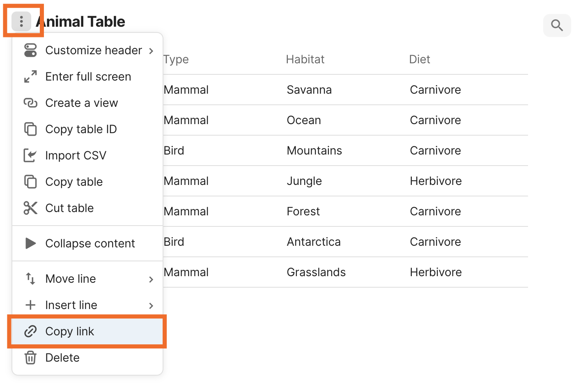Click the Delete trash can icon
Image resolution: width=588 pixels, height=383 pixels.
30,358
